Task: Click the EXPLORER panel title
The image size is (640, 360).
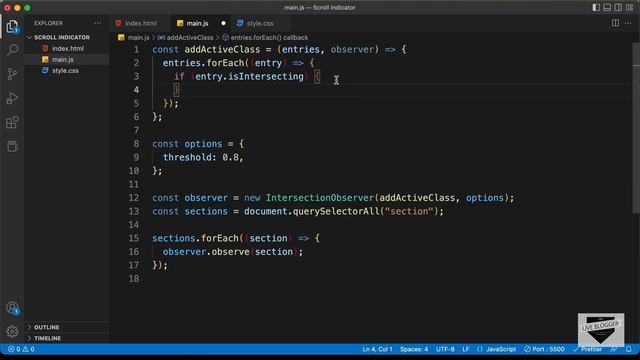Action: (48, 23)
